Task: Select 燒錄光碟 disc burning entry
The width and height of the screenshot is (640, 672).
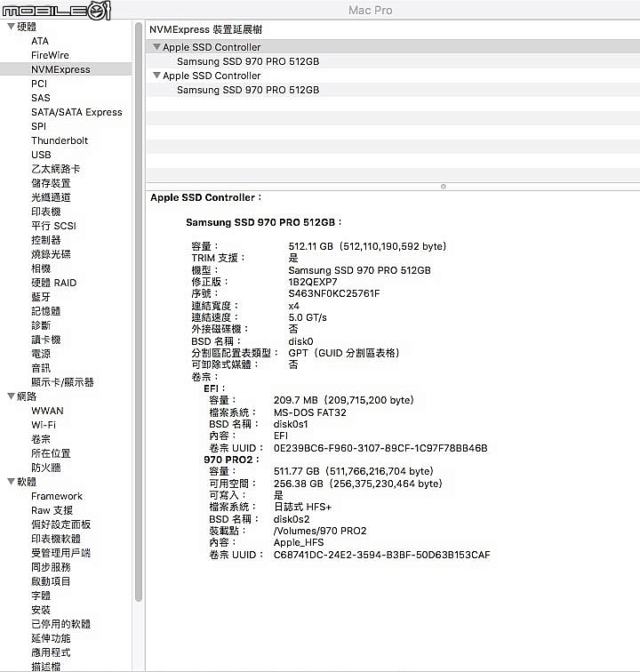Action: [51, 254]
